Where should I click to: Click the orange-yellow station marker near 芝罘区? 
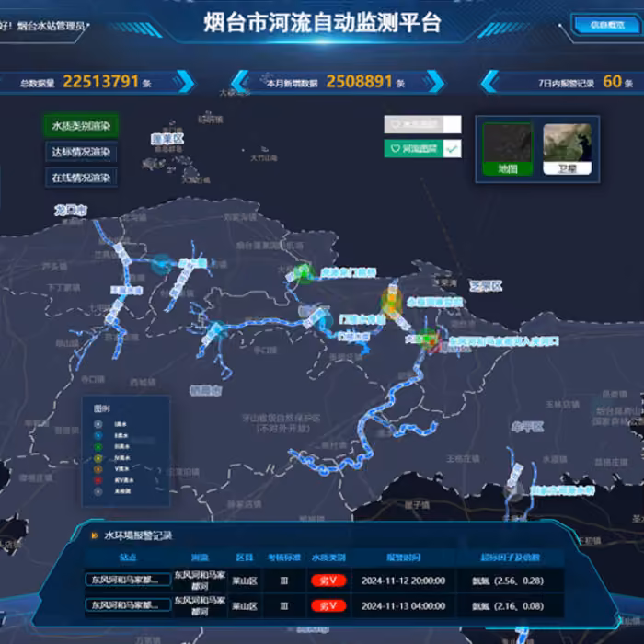[x=391, y=302]
